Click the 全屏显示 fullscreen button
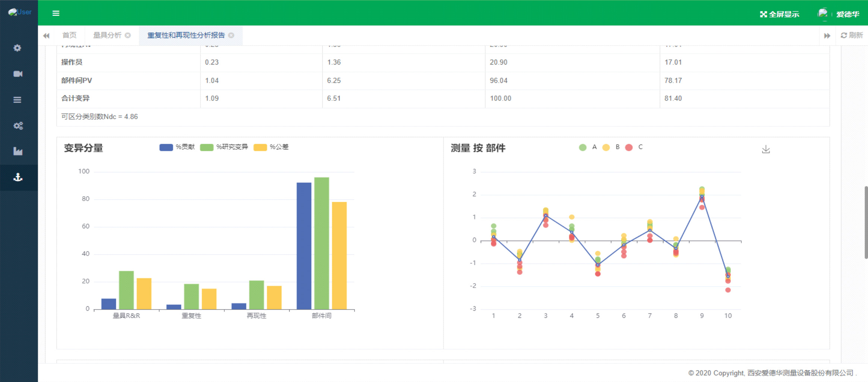Screen dimensions: 868x382 point(779,14)
